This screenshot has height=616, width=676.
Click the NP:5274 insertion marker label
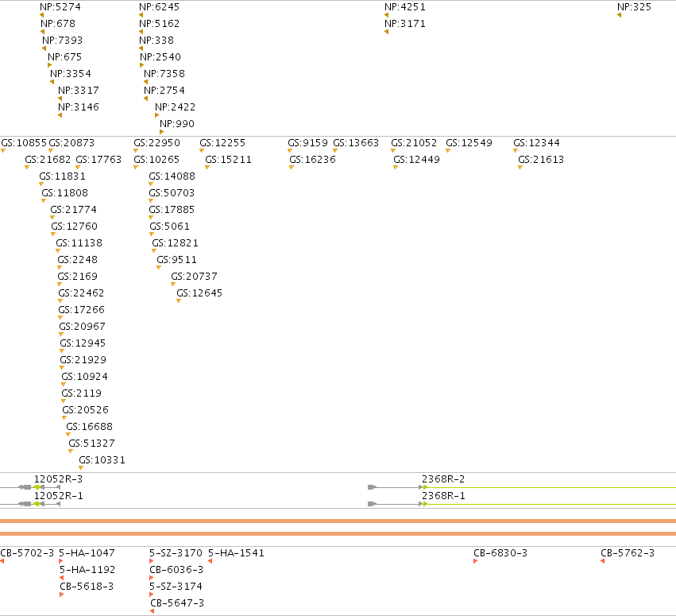coord(60,7)
